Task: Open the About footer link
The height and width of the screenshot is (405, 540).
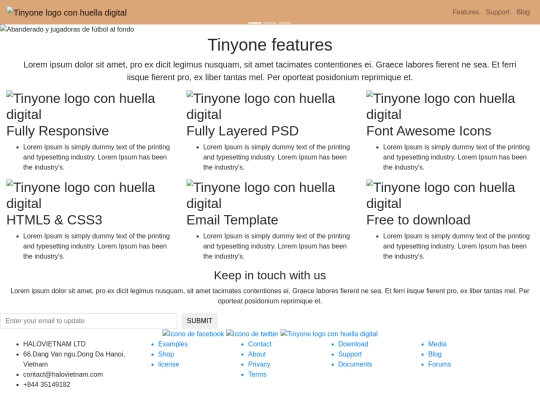Action: [257, 354]
